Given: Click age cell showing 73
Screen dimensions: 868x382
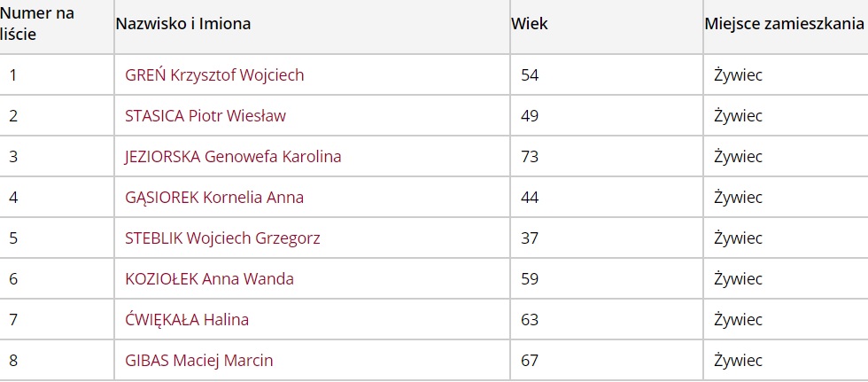Looking at the screenshot, I should (530, 157).
